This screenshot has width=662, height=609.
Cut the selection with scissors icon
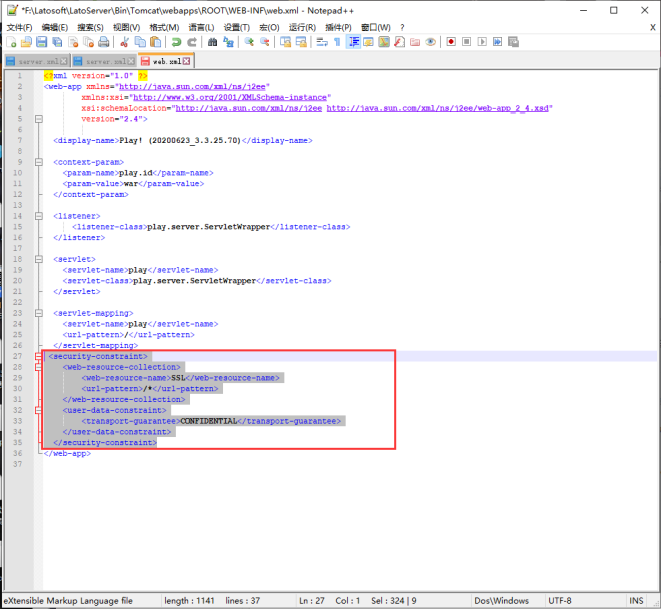tap(124, 42)
